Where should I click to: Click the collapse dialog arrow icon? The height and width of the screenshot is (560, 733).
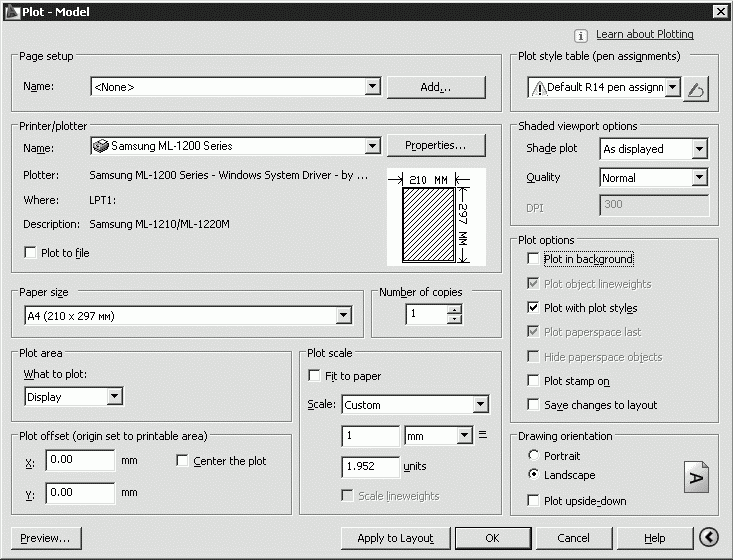pyautogui.click(x=710, y=538)
